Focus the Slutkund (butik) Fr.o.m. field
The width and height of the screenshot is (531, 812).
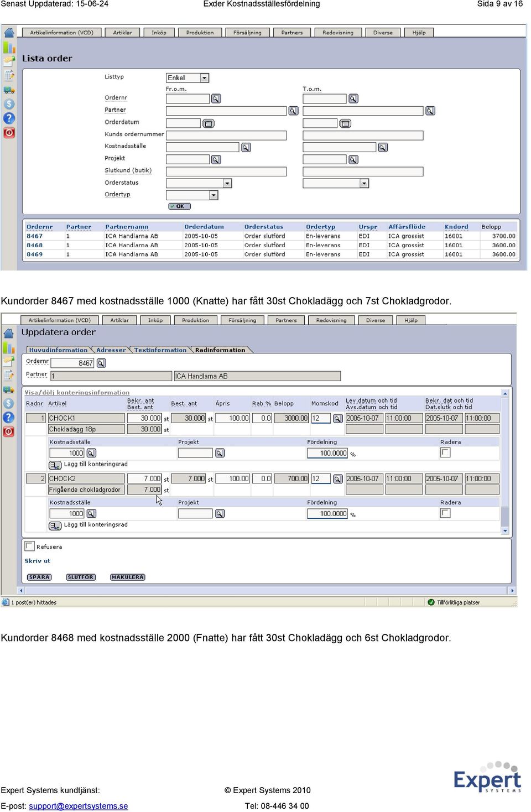coord(226,171)
